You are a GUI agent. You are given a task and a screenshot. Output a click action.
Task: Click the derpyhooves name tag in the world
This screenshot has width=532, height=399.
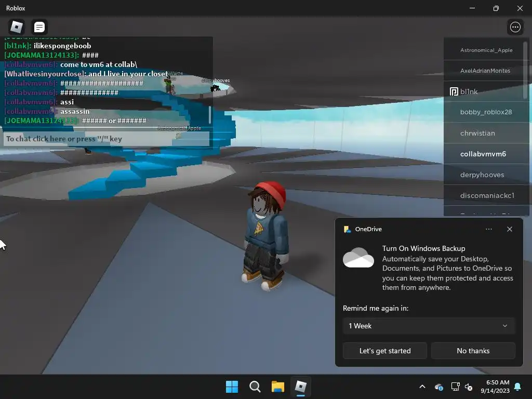pyautogui.click(x=216, y=81)
